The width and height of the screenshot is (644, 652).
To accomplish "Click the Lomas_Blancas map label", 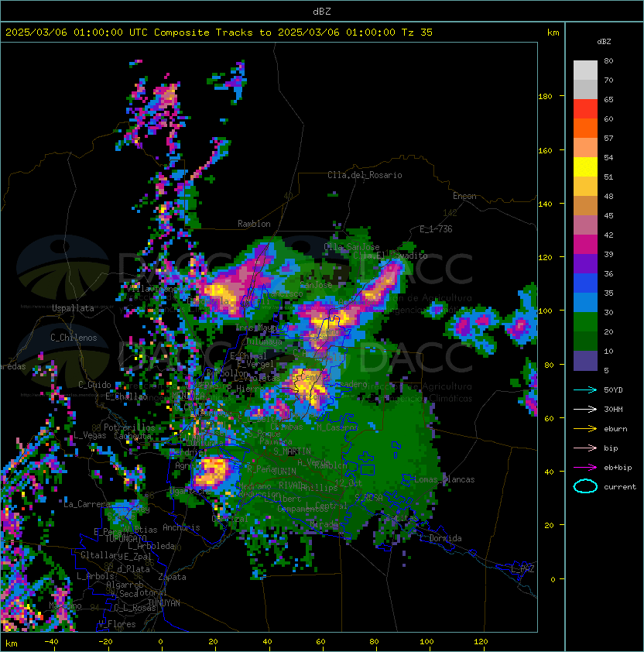I will [x=444, y=479].
